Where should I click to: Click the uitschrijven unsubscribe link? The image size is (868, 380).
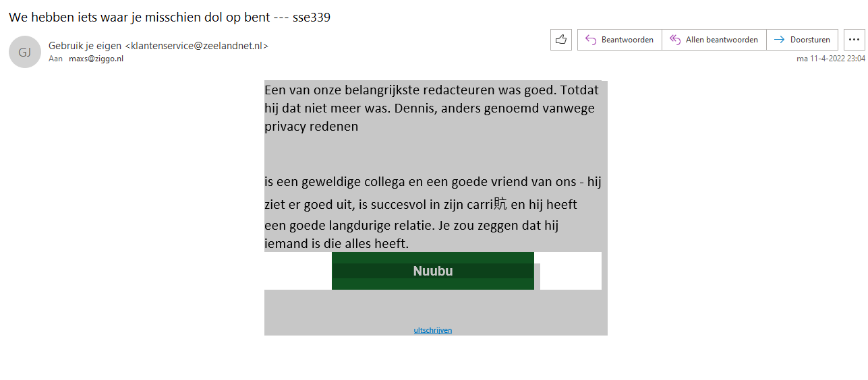[433, 330]
